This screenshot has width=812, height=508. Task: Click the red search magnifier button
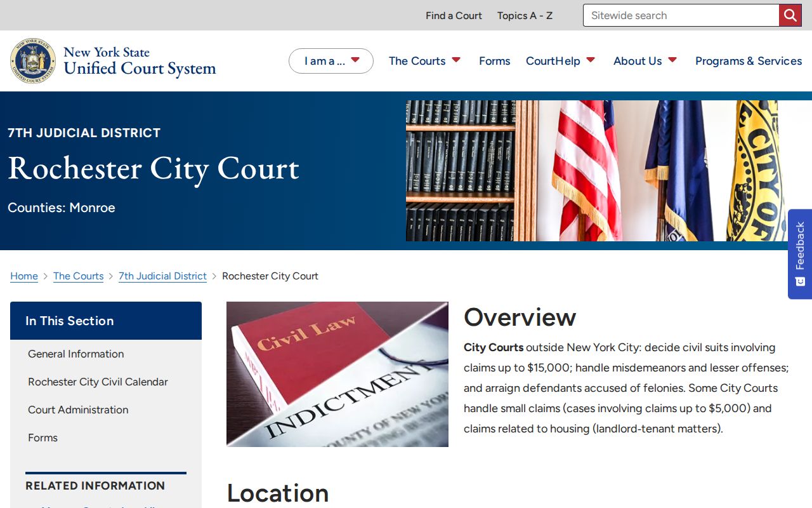[x=790, y=15]
